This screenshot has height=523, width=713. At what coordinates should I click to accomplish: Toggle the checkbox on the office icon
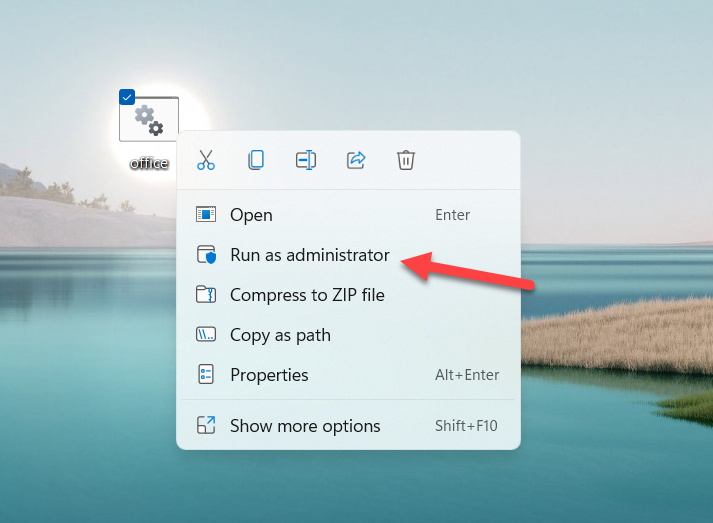[127, 97]
